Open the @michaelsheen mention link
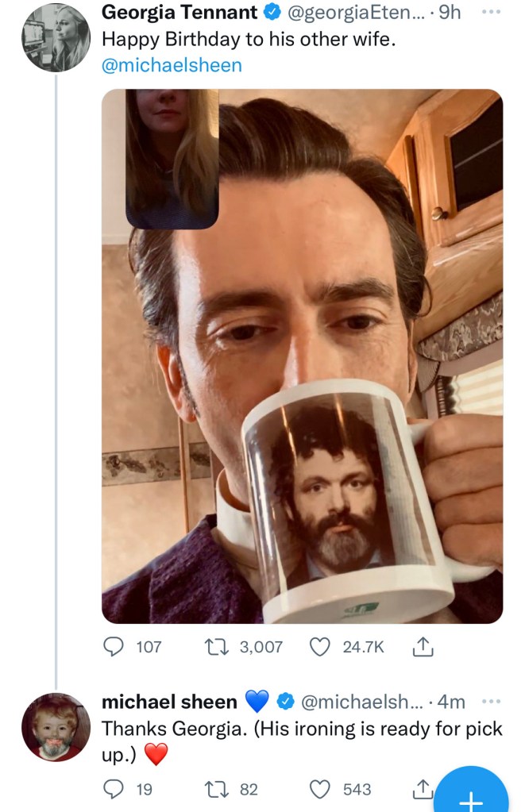The image size is (525, 812). 172,65
